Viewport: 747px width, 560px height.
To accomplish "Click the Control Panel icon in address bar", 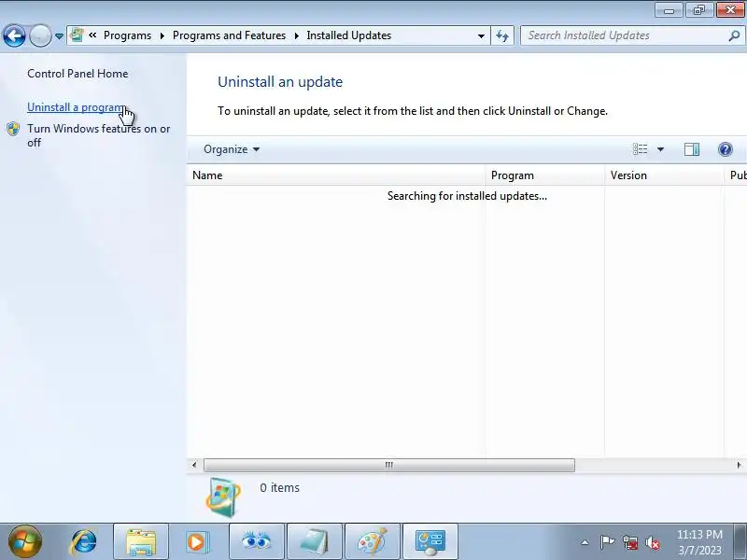I will pos(77,35).
